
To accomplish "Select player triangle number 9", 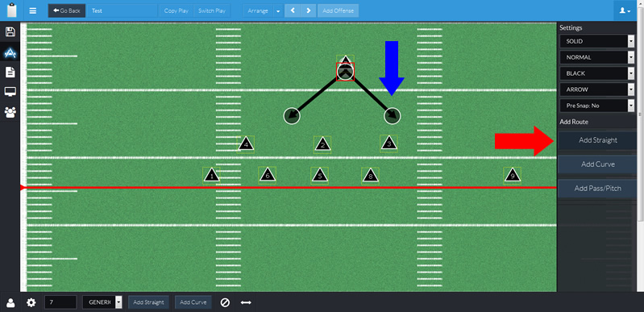I will click(x=512, y=175).
